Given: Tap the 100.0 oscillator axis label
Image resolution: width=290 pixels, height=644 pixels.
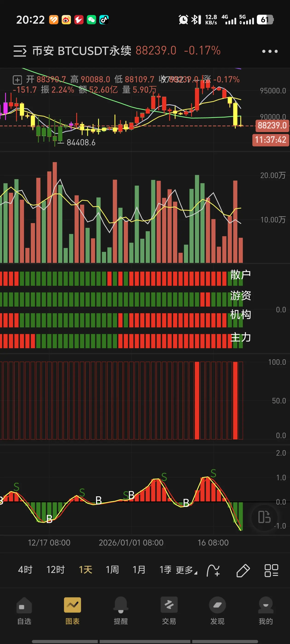Looking at the screenshot, I should point(277,362).
